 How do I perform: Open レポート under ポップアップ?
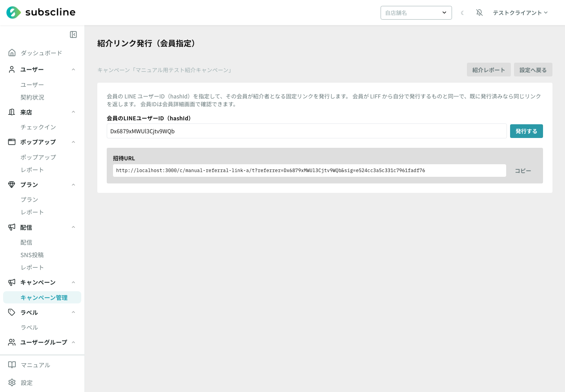coord(32,170)
